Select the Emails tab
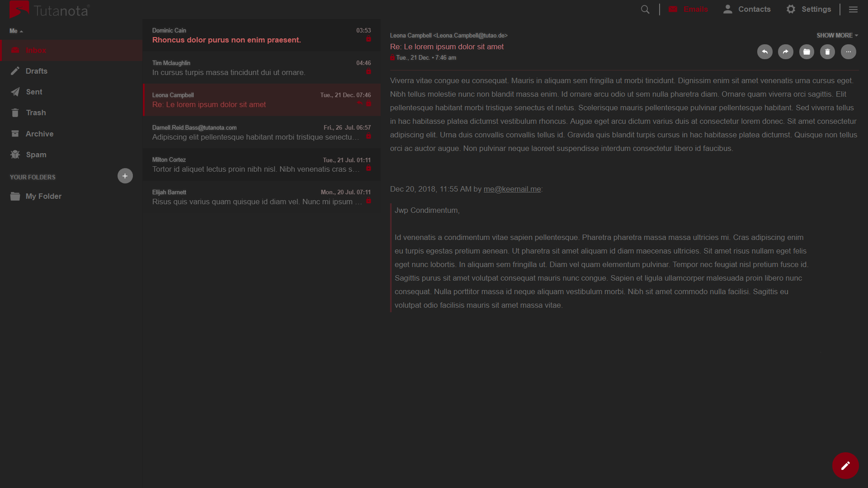Image resolution: width=868 pixels, height=488 pixels. click(x=689, y=9)
